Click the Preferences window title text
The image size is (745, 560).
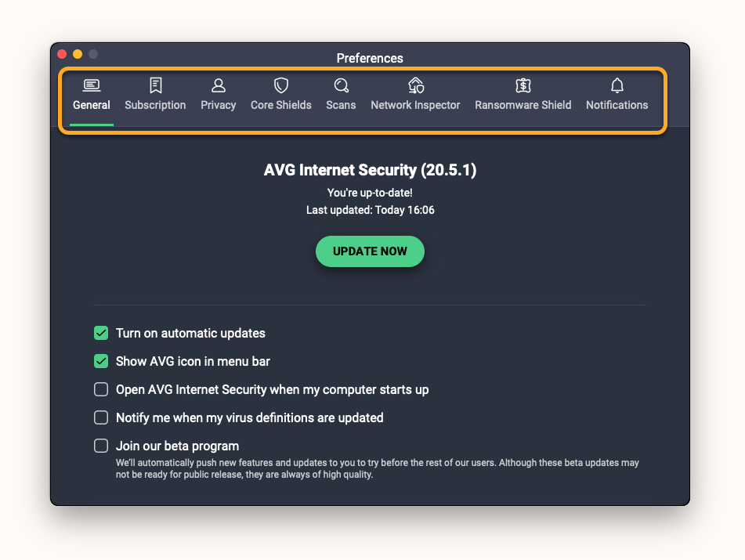click(370, 58)
